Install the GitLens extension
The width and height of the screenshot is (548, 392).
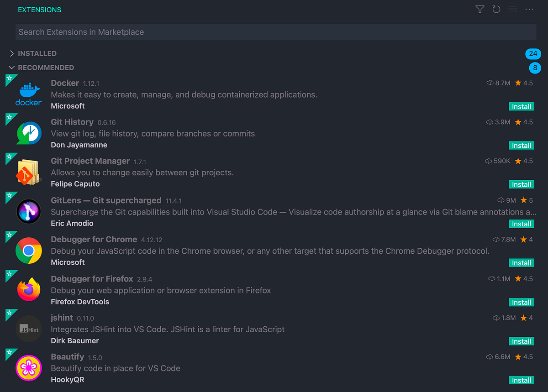[522, 224]
